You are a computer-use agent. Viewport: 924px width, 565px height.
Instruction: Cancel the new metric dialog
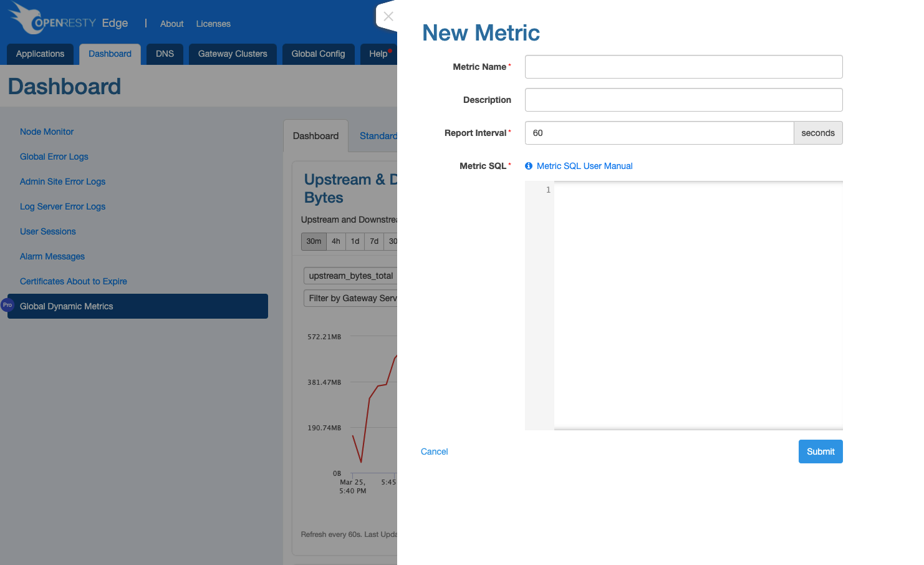tap(434, 452)
